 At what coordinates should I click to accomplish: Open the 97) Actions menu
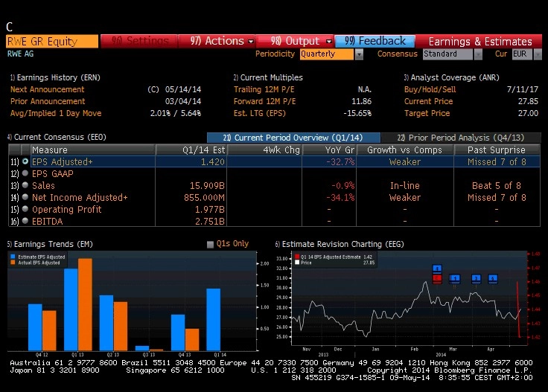click(217, 41)
